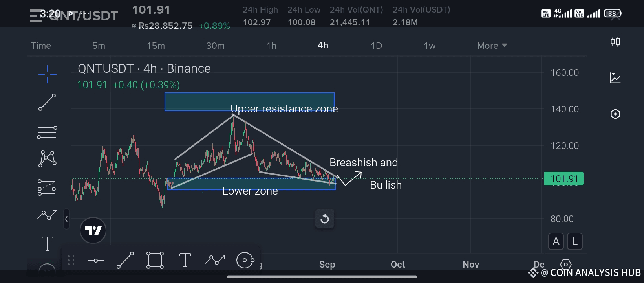644x283 pixels.
Task: Switch to the 1D timeframe tab
Action: [x=376, y=46]
